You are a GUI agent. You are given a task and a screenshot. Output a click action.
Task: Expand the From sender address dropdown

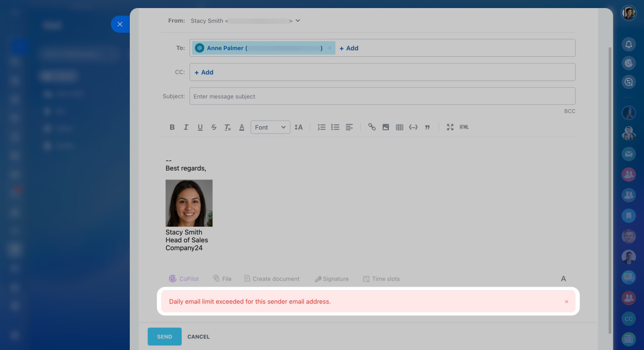(x=298, y=21)
